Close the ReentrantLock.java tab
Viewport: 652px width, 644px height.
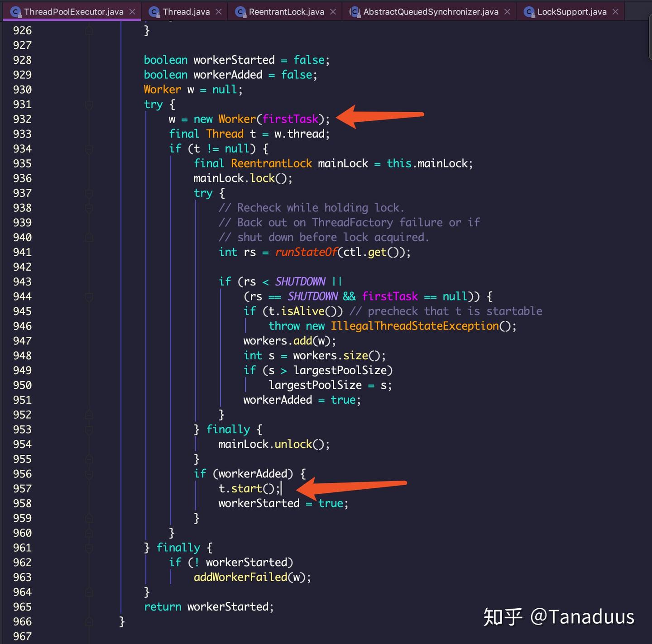333,12
